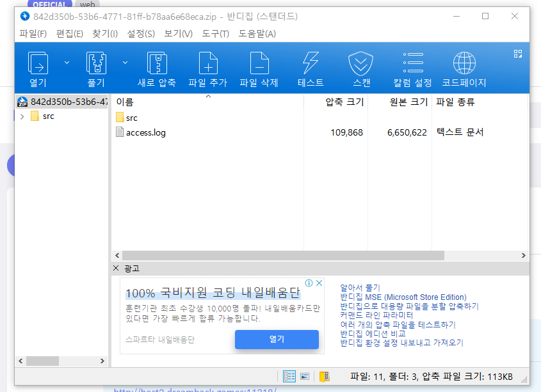Click original size value 6,650,622
Screen dimensions: 541x392
pyautogui.click(x=407, y=132)
